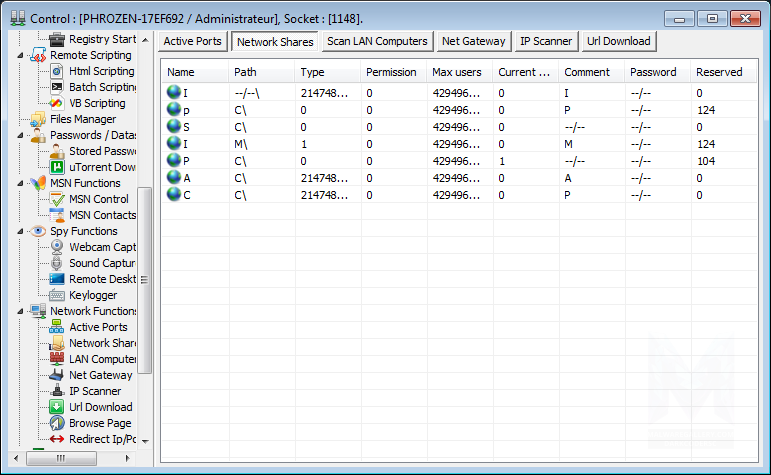Image resolution: width=771 pixels, height=475 pixels.
Task: Click the Net Gateway router icon
Action: click(57, 375)
